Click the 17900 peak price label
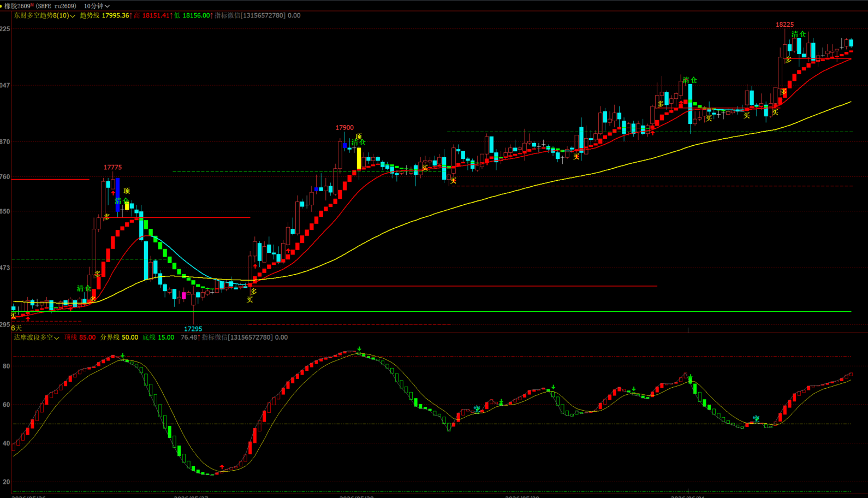This screenshot has height=498, width=868. (344, 128)
